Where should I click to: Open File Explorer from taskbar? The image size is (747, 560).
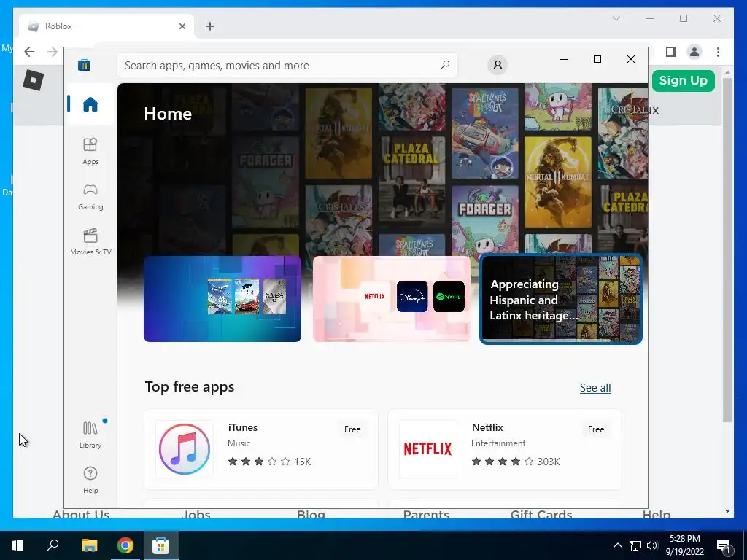point(89,545)
